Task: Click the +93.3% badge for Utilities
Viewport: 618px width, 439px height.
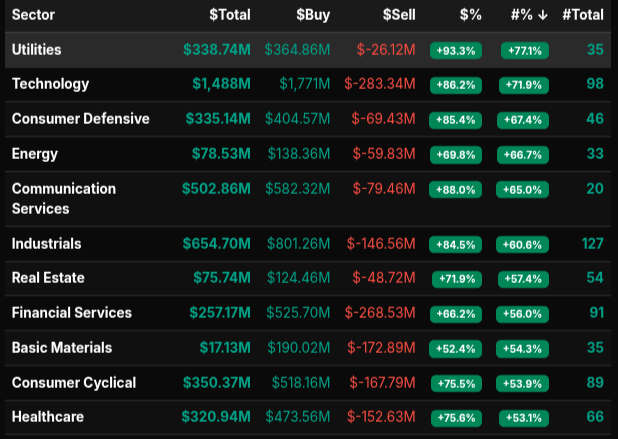Action: (455, 50)
